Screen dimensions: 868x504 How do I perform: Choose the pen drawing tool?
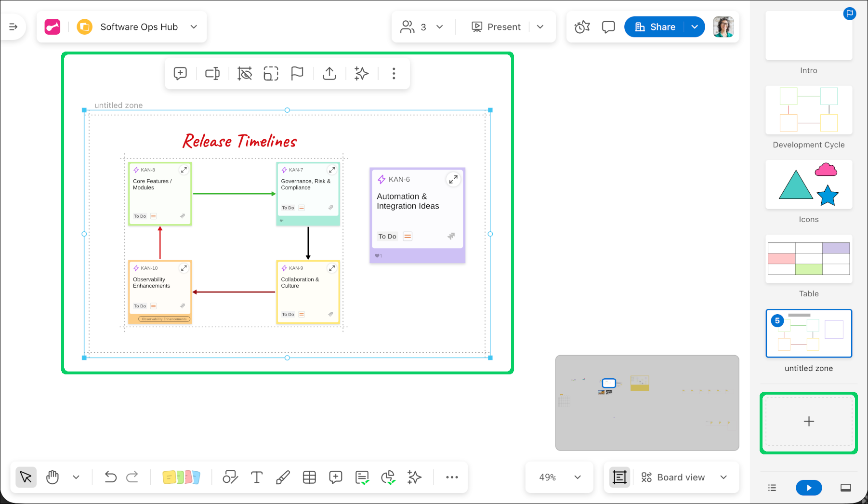[x=283, y=477]
